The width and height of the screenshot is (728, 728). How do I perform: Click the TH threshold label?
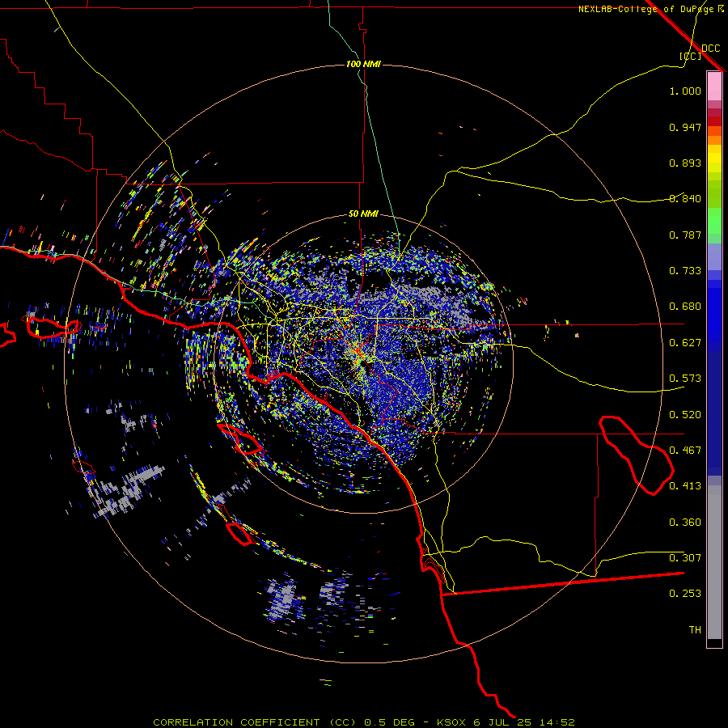(695, 630)
